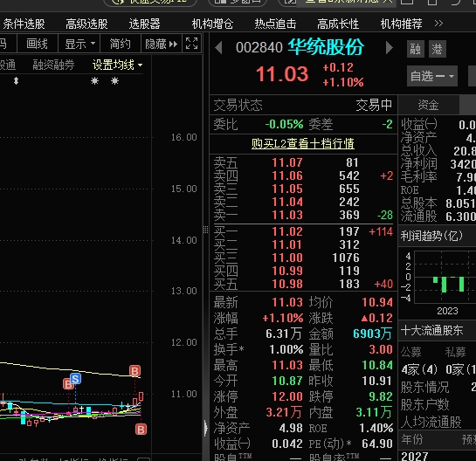Click the 卖二 price 11.04
Screen dimensions: 476x461
pyautogui.click(x=287, y=202)
